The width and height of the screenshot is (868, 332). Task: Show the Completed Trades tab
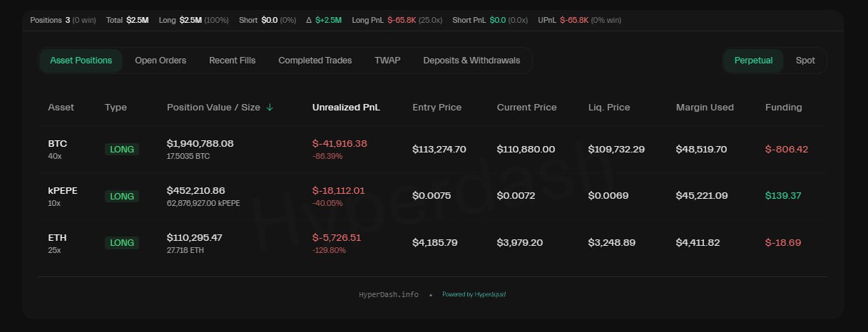315,61
